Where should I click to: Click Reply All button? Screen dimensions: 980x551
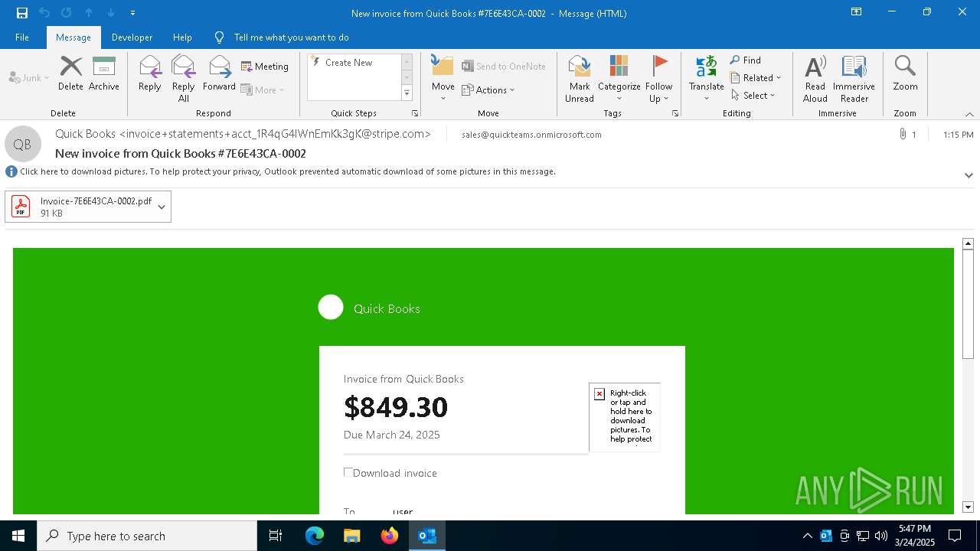tap(184, 78)
